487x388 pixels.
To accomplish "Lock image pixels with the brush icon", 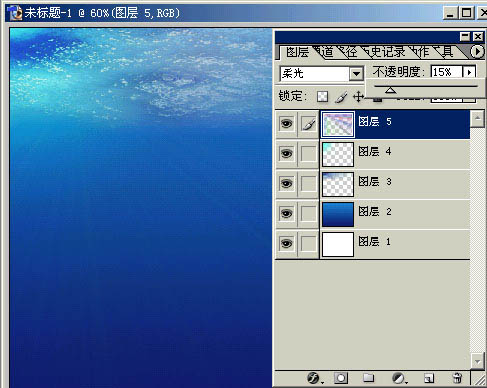I will coord(341,97).
